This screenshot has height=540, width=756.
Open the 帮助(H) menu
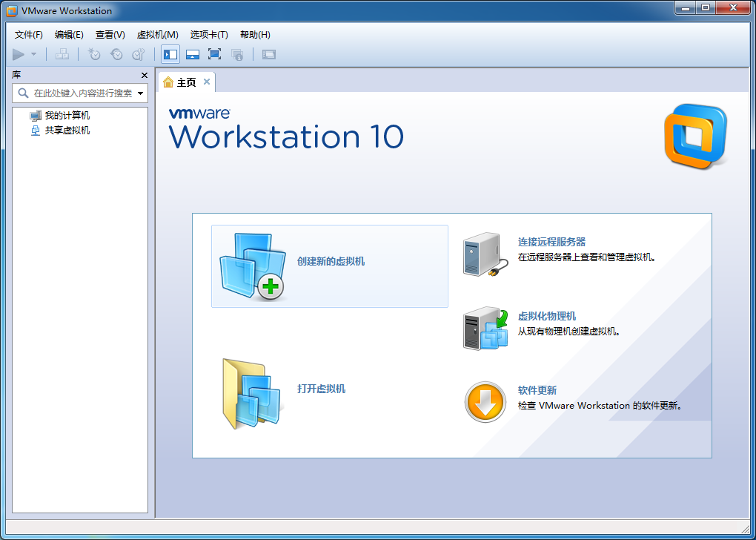[x=255, y=35]
